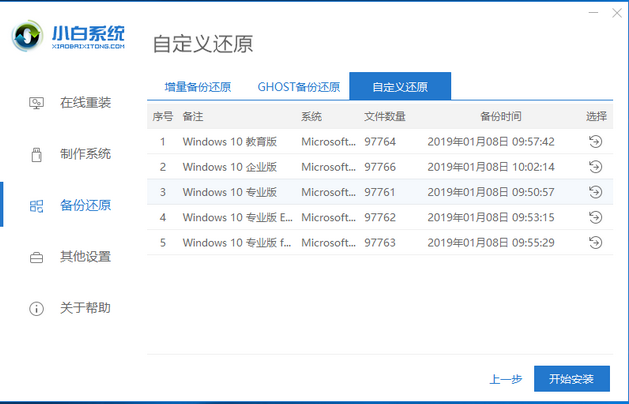Screen dimensions: 629x404
Task: Click the 选择 column header
Action: 596,117
